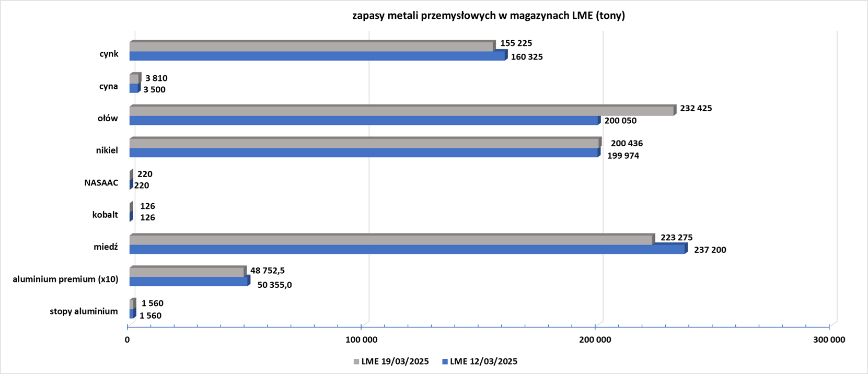Click the 160 325 data label
868x374 pixels.
(x=526, y=57)
